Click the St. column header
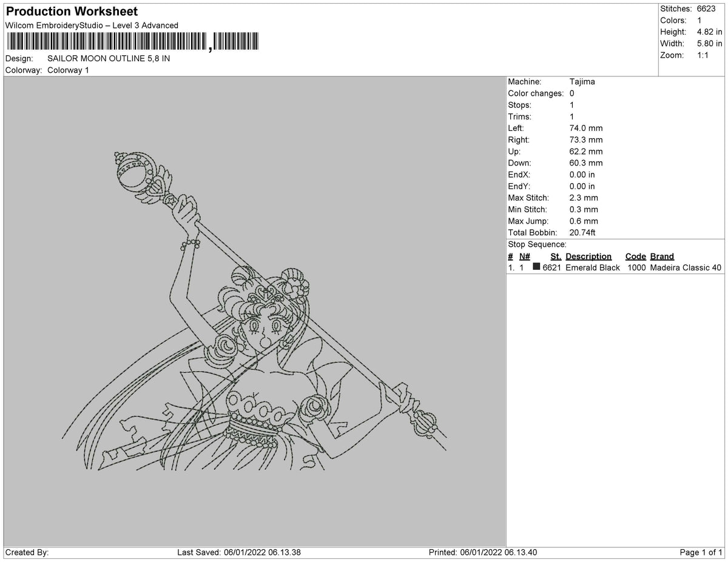This screenshot has width=728, height=562. coord(556,256)
